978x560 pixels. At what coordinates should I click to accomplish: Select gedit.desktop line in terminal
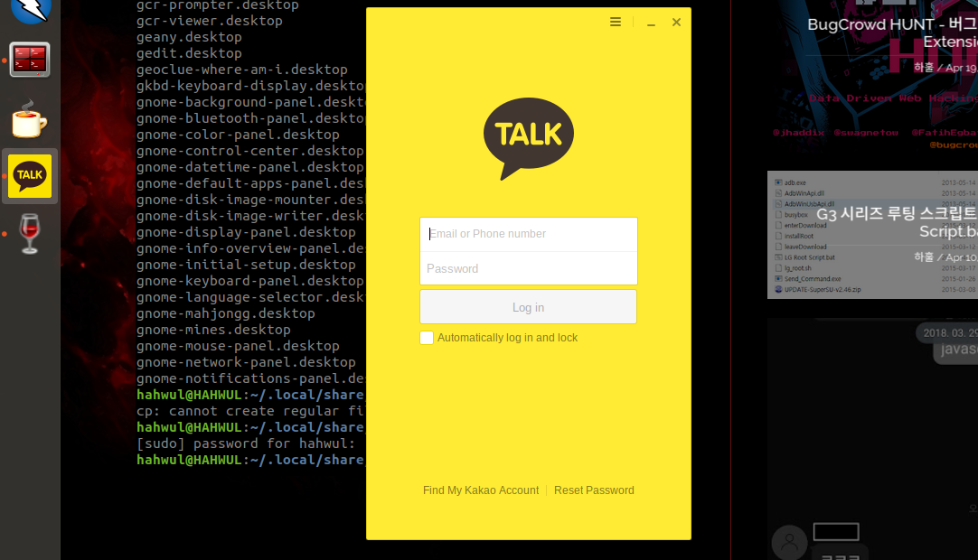pos(189,53)
